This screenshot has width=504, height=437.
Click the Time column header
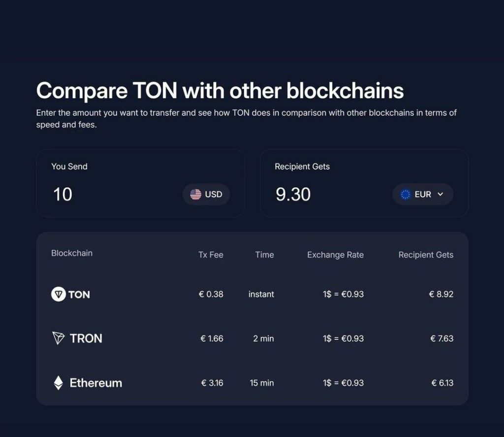click(264, 255)
